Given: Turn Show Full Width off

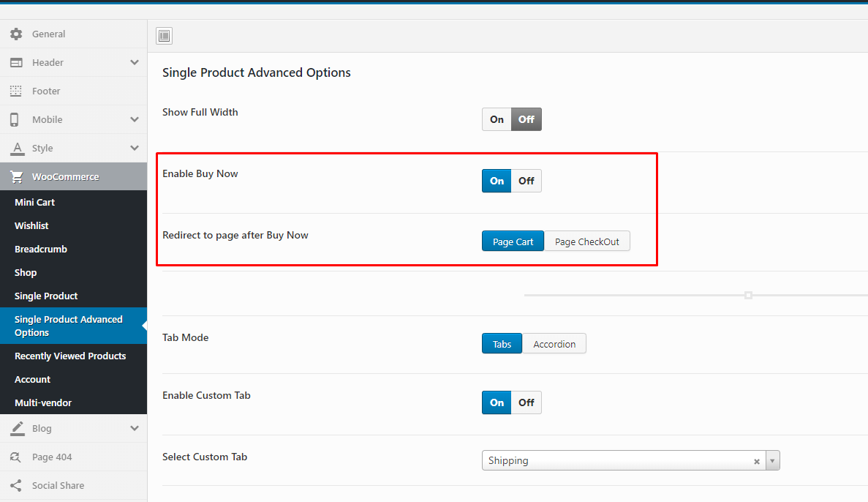Looking at the screenshot, I should [x=527, y=119].
